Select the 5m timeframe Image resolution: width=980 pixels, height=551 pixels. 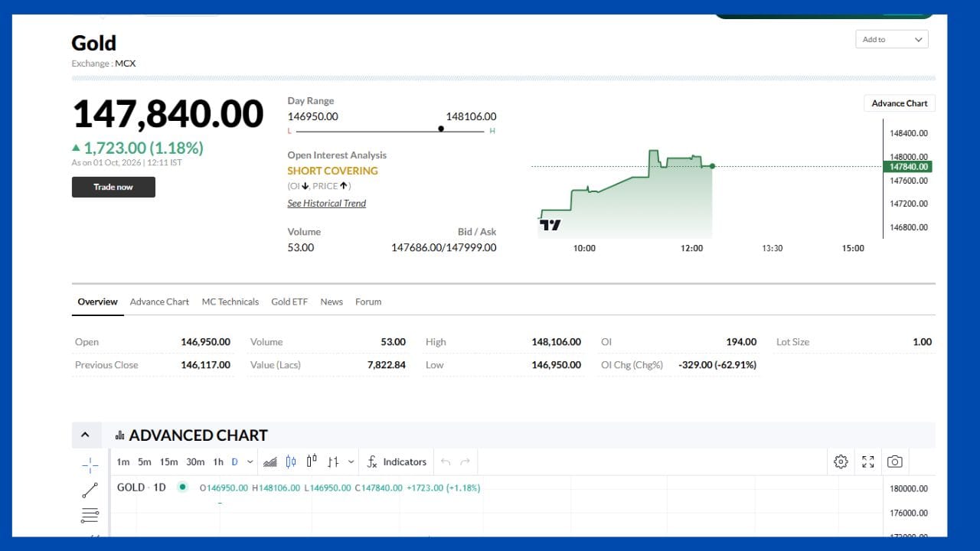click(145, 461)
